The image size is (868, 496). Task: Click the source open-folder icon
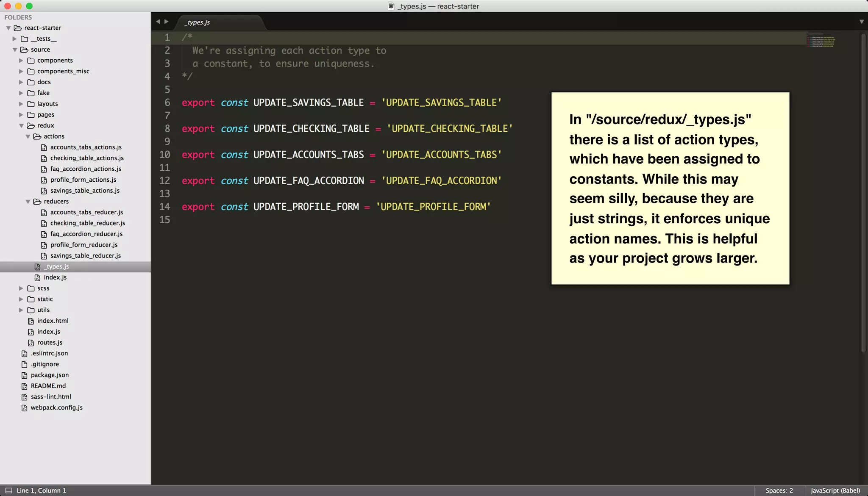24,50
